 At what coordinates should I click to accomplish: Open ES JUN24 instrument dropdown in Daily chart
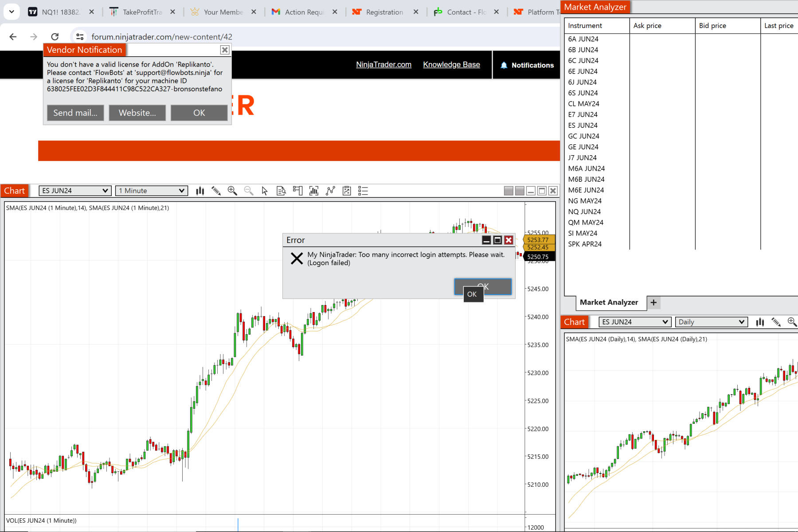point(634,322)
